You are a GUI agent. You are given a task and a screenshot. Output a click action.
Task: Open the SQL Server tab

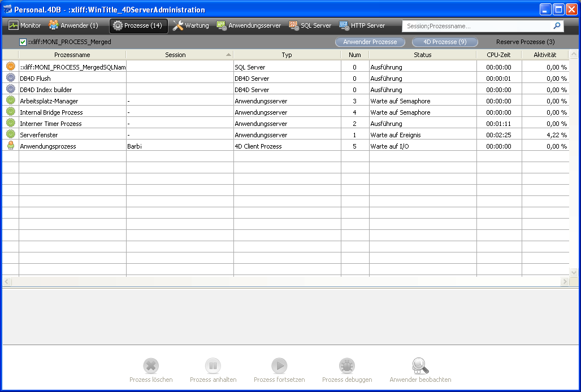click(310, 25)
